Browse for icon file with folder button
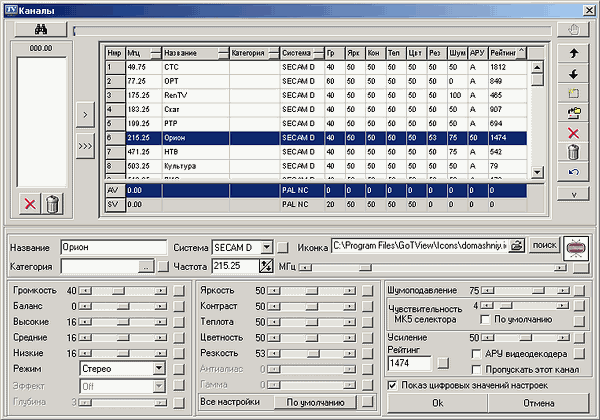Screen dimensions: 600x420 tap(517, 246)
